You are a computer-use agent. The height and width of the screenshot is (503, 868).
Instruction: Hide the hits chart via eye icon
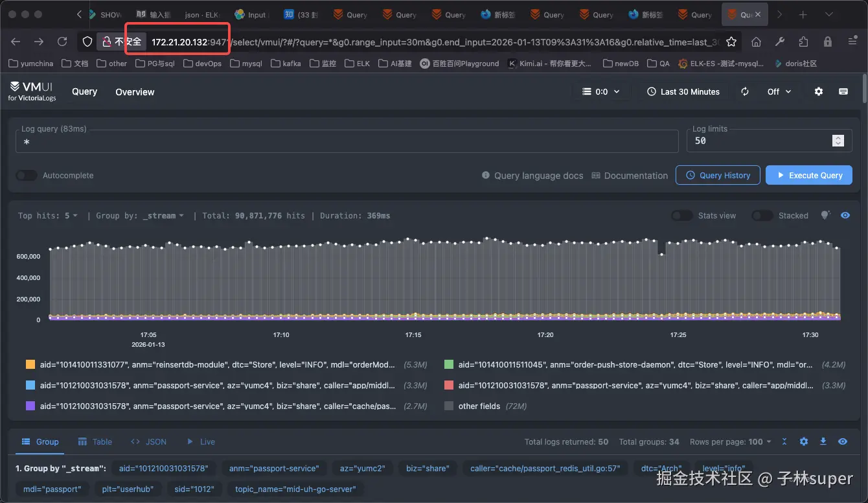tap(845, 215)
